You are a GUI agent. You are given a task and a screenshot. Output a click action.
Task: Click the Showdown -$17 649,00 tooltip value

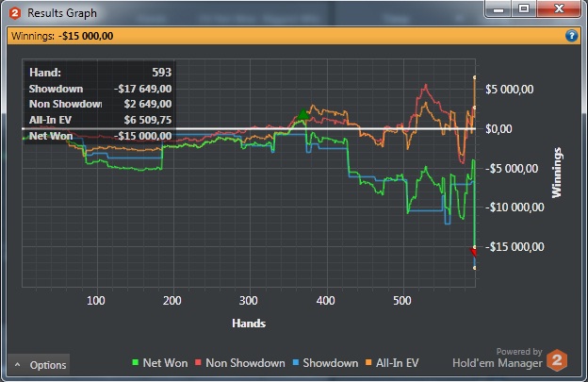coord(143,89)
